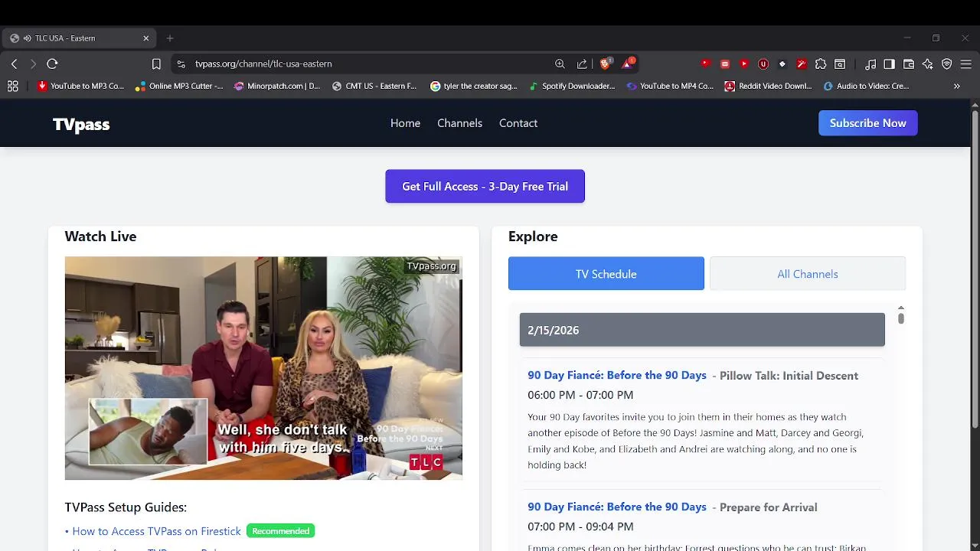Open the media control music note icon
The image size is (980, 551).
[x=871, y=64]
